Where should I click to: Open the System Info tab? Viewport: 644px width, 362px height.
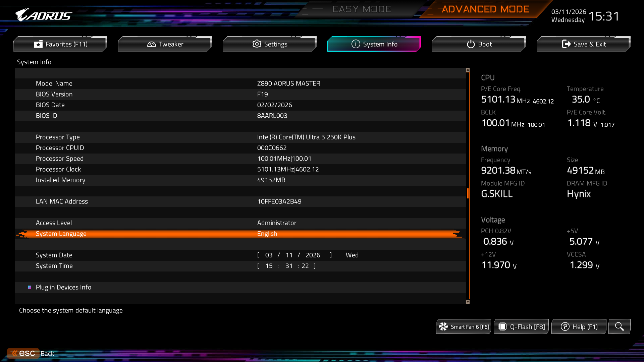tap(374, 44)
